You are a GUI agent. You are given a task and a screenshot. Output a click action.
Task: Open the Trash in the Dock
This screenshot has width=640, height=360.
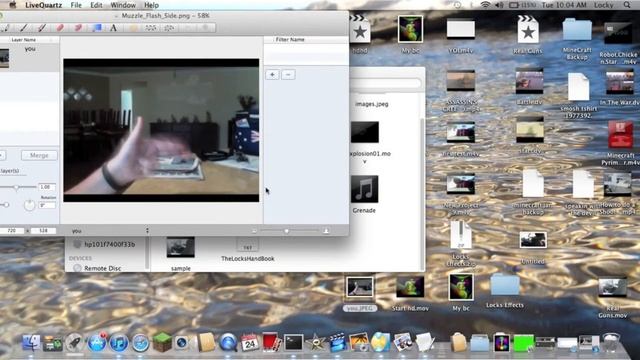tap(611, 342)
